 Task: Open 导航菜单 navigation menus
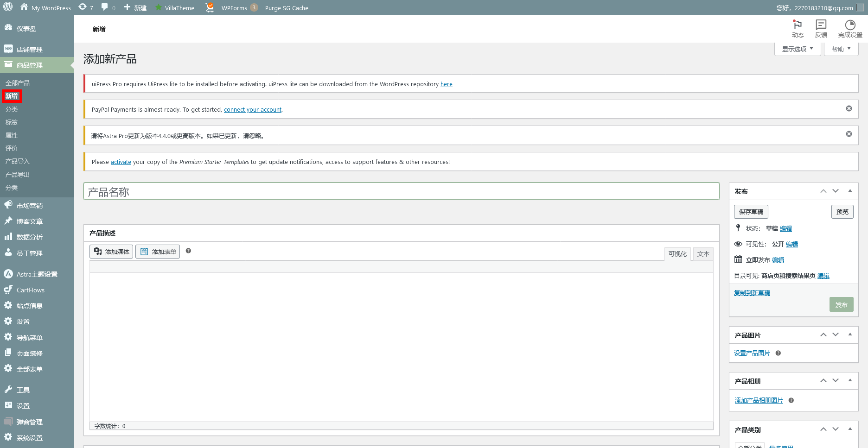[37, 338]
